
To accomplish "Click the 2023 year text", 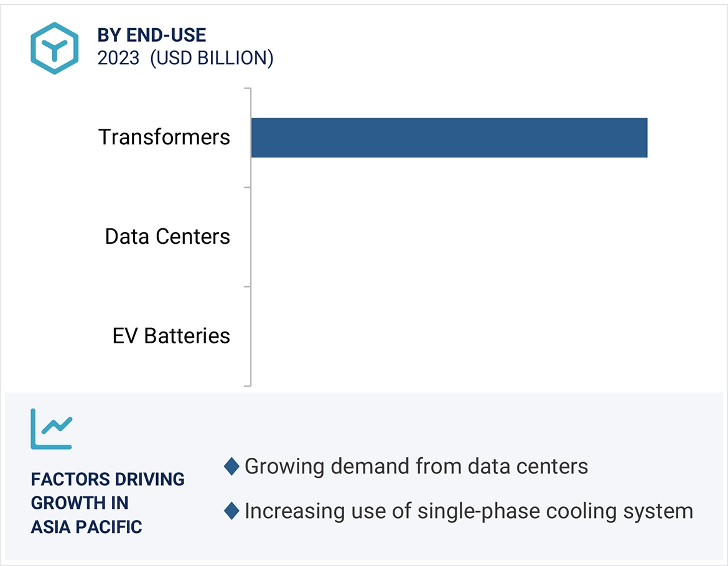I will pyautogui.click(x=118, y=58).
